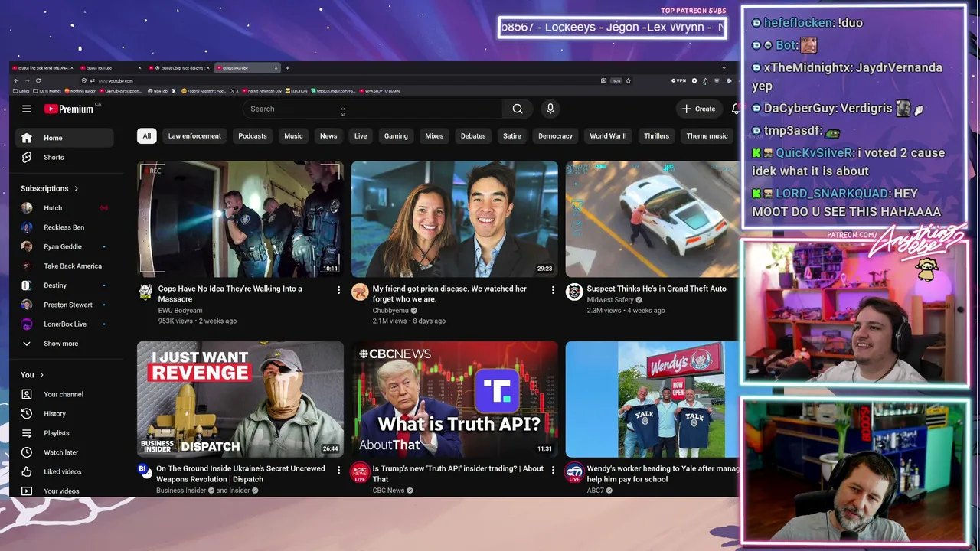Screen dimensions: 980x551
Task: Reload the page with the refresh icon
Action: [x=38, y=80]
